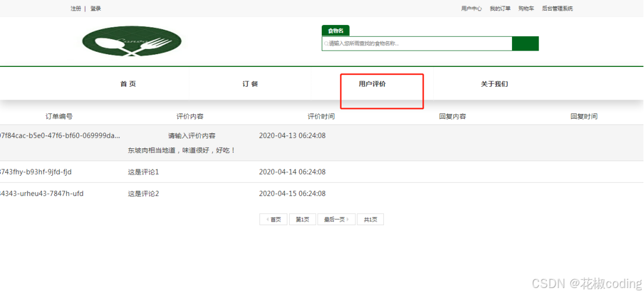Select order number ending 069999da...
Image resolution: width=644 pixels, height=295 pixels.
pos(60,136)
